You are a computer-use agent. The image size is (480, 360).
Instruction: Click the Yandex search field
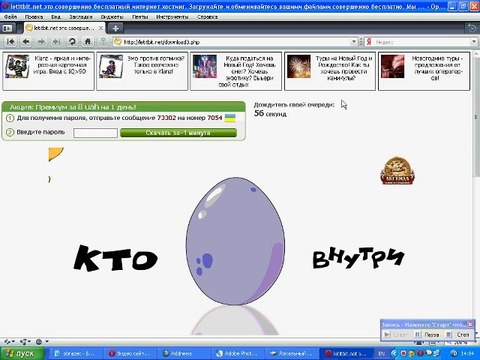pyautogui.click(x=422, y=42)
